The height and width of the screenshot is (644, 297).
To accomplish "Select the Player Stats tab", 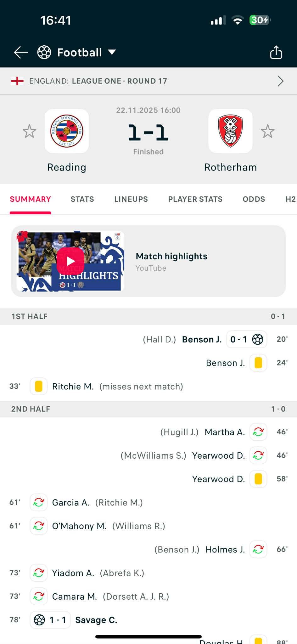I will click(x=195, y=199).
